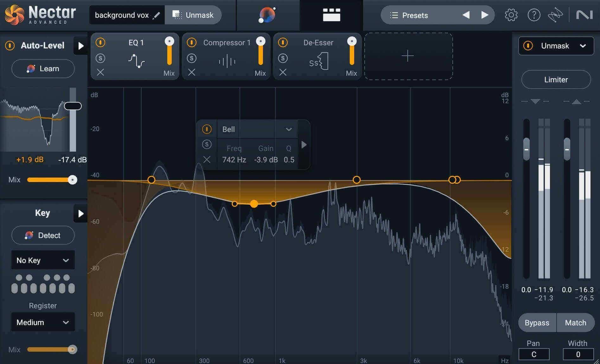The image size is (600, 364).
Task: Click the Compressor 1 Mix slider
Action: tap(261, 51)
